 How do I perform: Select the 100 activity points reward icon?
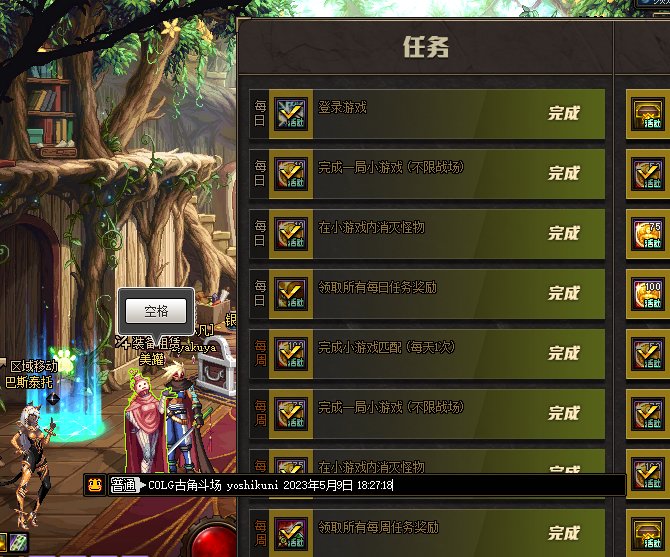(x=648, y=294)
